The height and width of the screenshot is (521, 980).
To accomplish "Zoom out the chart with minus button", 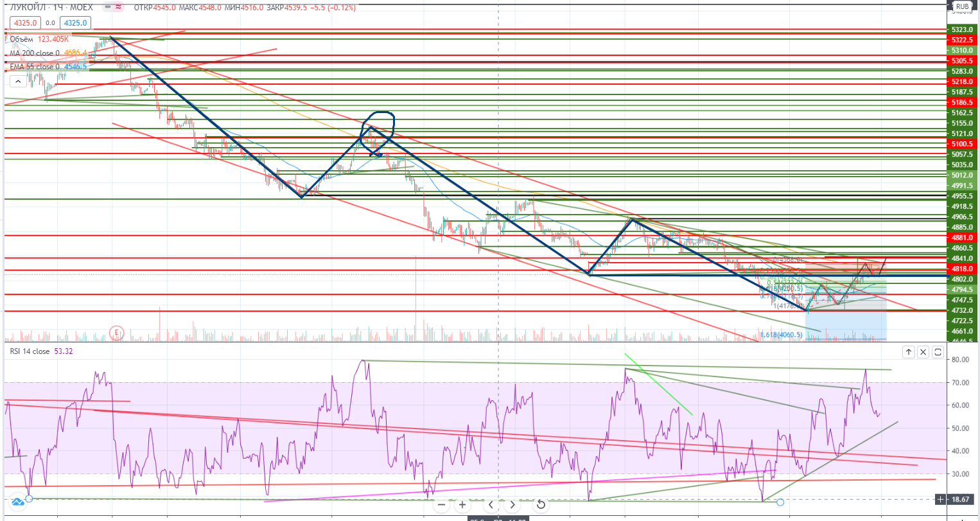I will click(x=441, y=504).
